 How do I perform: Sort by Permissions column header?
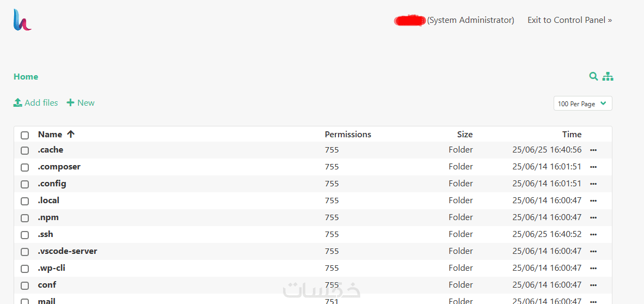(x=348, y=134)
